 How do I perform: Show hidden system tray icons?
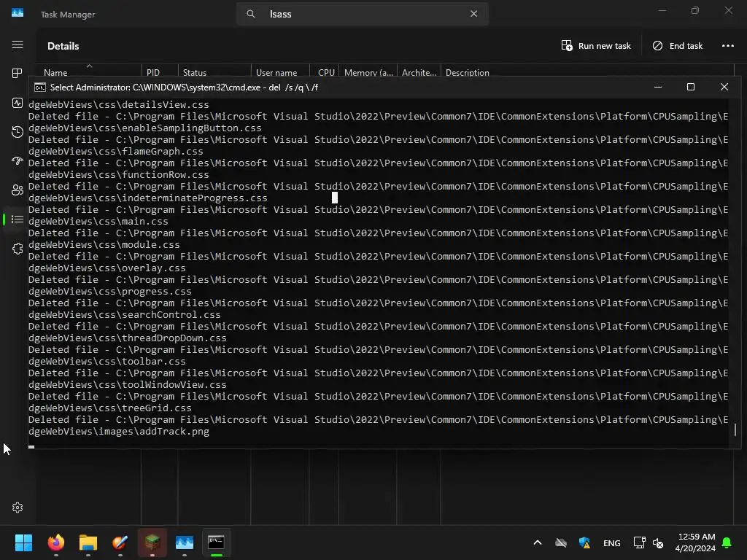tap(538, 542)
